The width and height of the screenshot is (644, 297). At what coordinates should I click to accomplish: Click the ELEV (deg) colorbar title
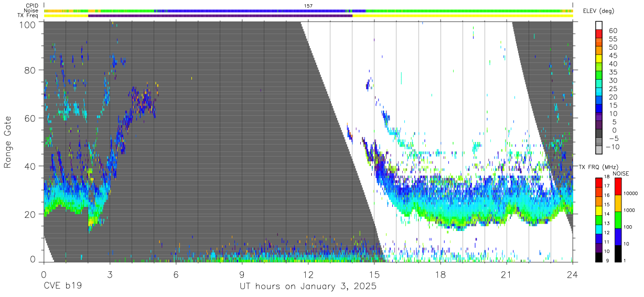pyautogui.click(x=599, y=11)
